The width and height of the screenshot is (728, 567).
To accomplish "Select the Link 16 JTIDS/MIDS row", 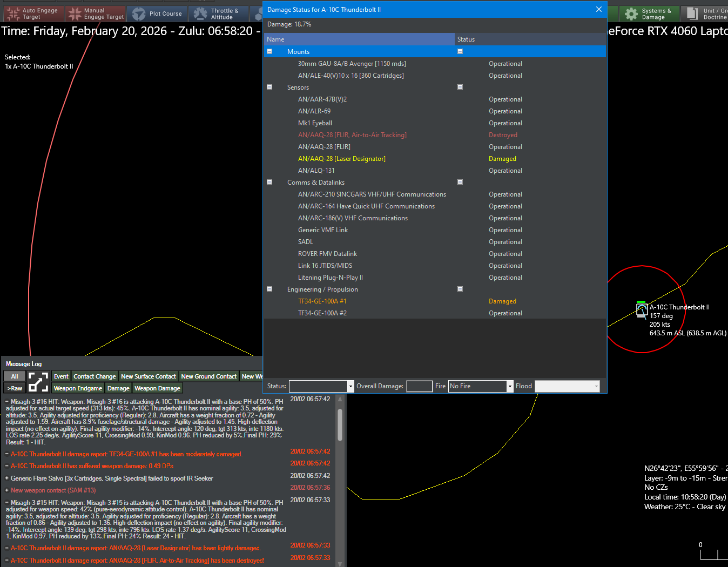I will click(435, 266).
